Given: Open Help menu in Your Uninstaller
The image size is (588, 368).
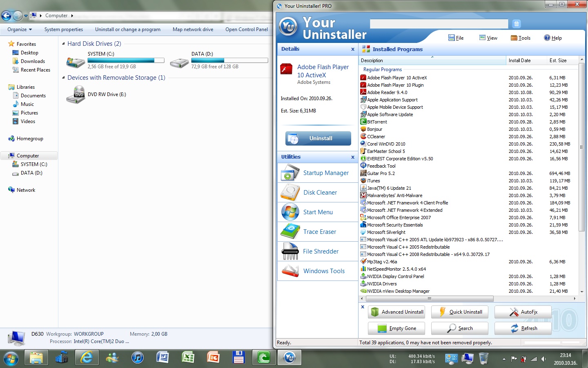Looking at the screenshot, I should click(x=553, y=38).
